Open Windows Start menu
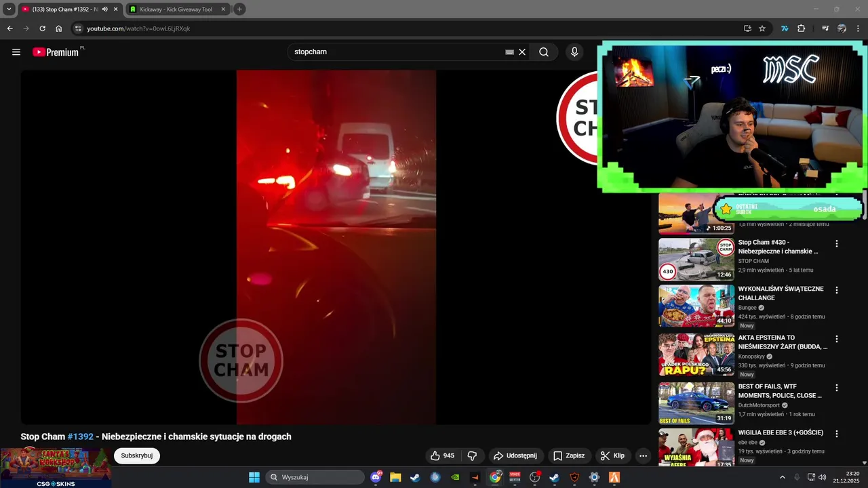The width and height of the screenshot is (868, 488). pyautogui.click(x=254, y=477)
